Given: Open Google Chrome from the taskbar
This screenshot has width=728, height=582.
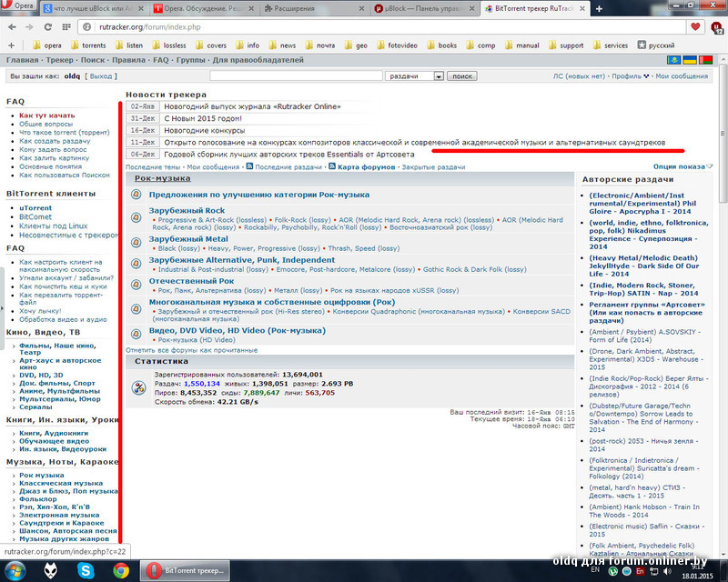Looking at the screenshot, I should pos(121,570).
